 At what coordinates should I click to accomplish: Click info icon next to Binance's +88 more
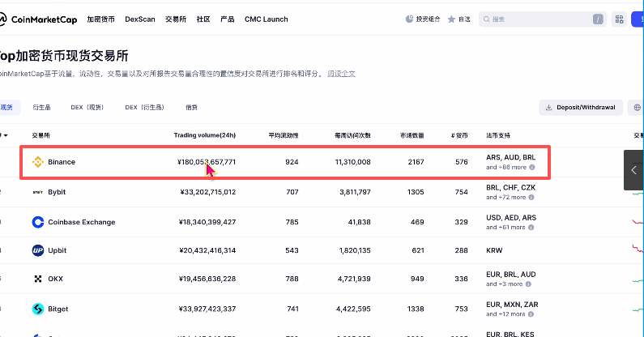pyautogui.click(x=532, y=168)
